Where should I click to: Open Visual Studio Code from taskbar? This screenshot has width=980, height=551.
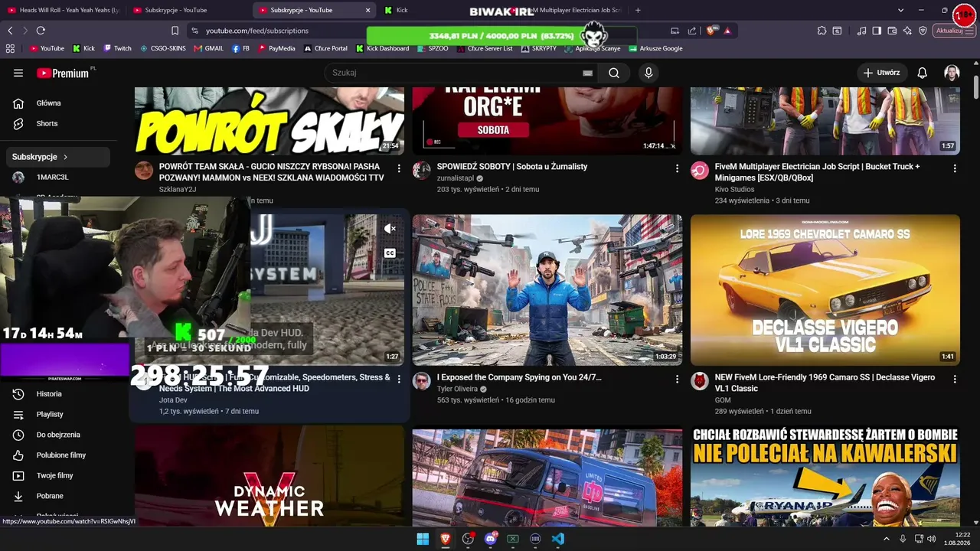558,539
